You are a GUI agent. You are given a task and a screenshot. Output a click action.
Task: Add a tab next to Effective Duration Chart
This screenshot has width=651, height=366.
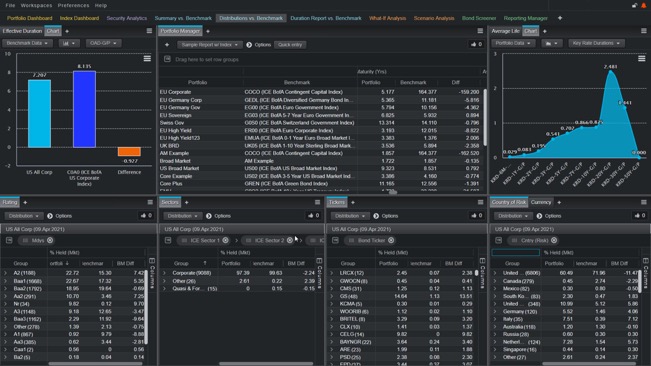(x=67, y=31)
